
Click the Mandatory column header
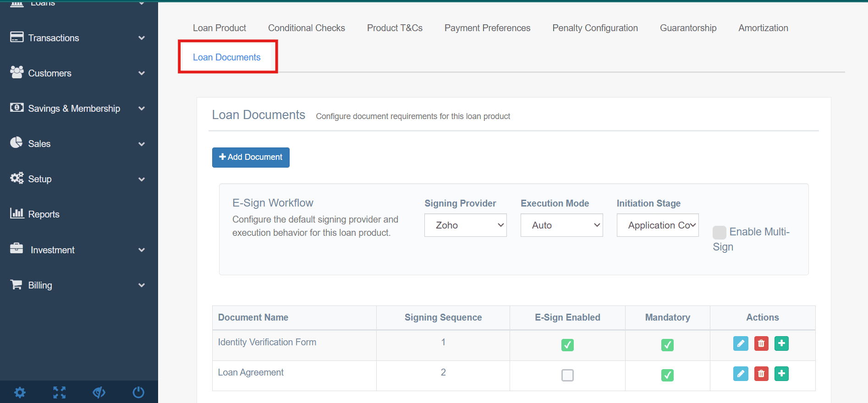[x=667, y=317]
